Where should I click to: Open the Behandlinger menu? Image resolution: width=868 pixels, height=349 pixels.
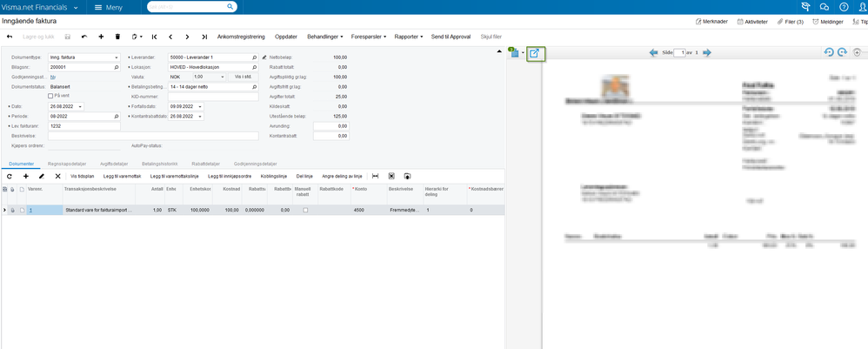click(325, 37)
